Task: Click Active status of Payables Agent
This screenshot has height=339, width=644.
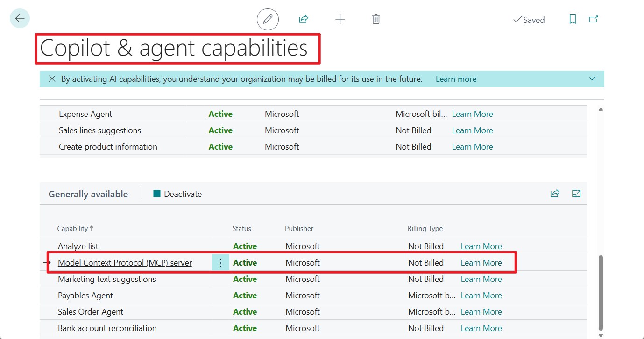Action: pos(245,296)
